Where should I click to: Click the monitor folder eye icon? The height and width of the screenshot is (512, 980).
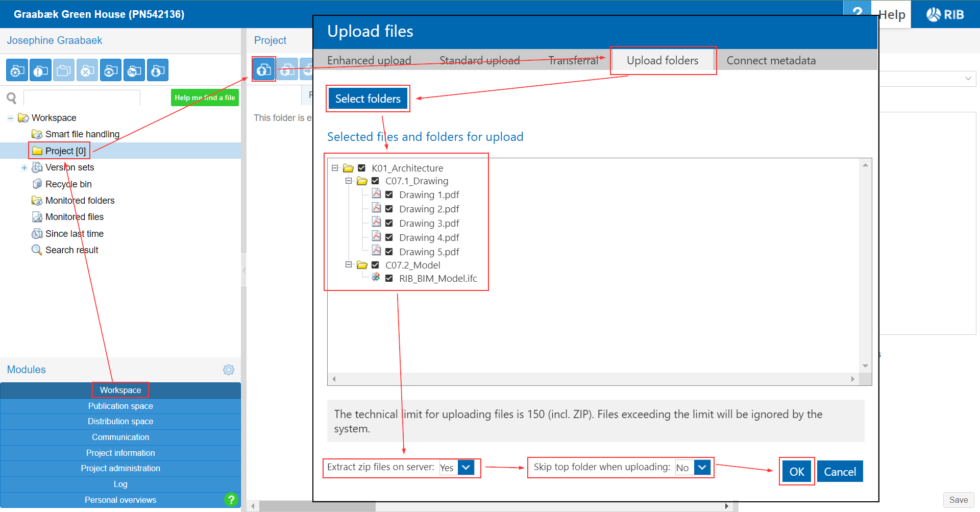point(111,70)
